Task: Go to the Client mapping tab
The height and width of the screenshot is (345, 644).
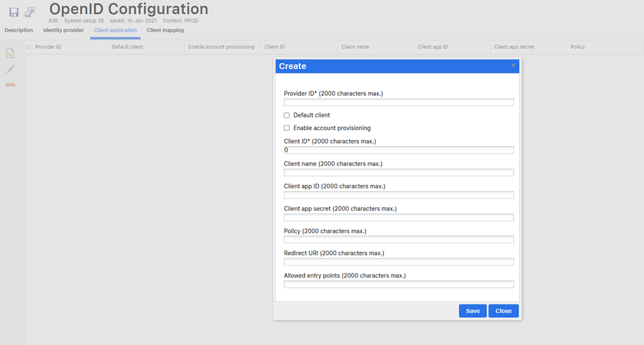Action: (x=165, y=30)
